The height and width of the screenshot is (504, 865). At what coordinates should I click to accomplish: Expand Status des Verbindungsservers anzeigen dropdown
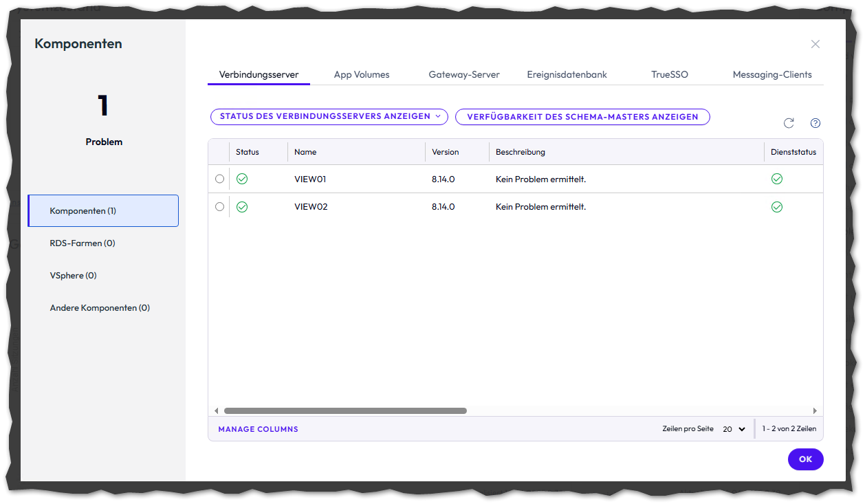pyautogui.click(x=329, y=117)
